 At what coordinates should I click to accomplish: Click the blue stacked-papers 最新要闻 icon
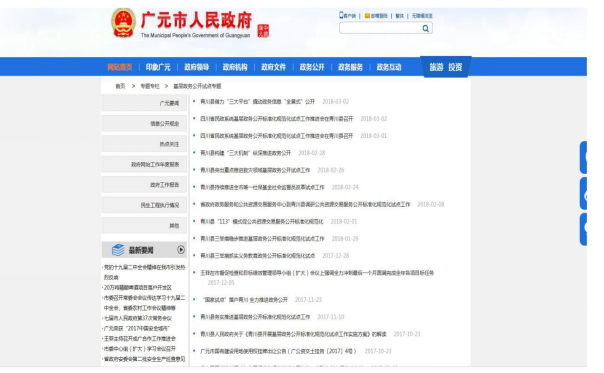point(118,250)
